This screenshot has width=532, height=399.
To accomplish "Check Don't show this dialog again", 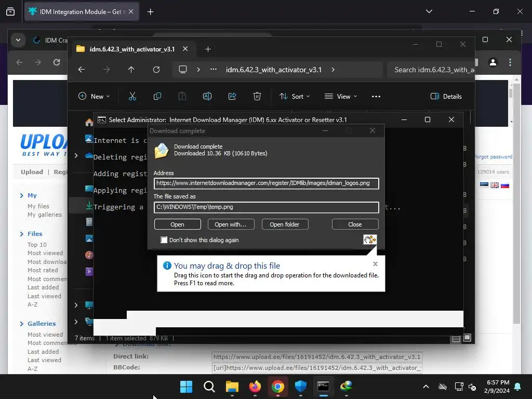I will 164,240.
